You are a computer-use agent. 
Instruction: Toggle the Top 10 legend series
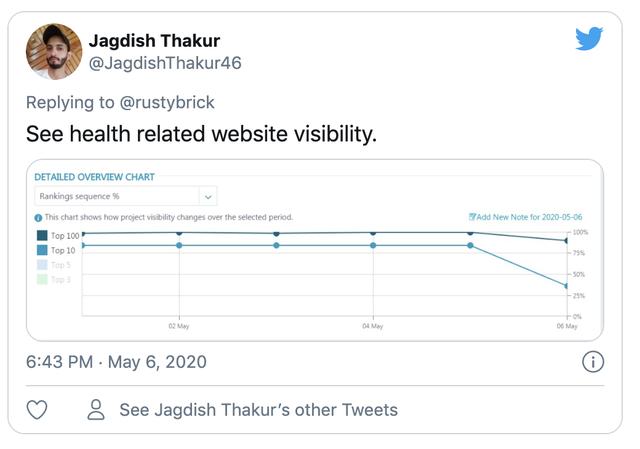click(56, 250)
